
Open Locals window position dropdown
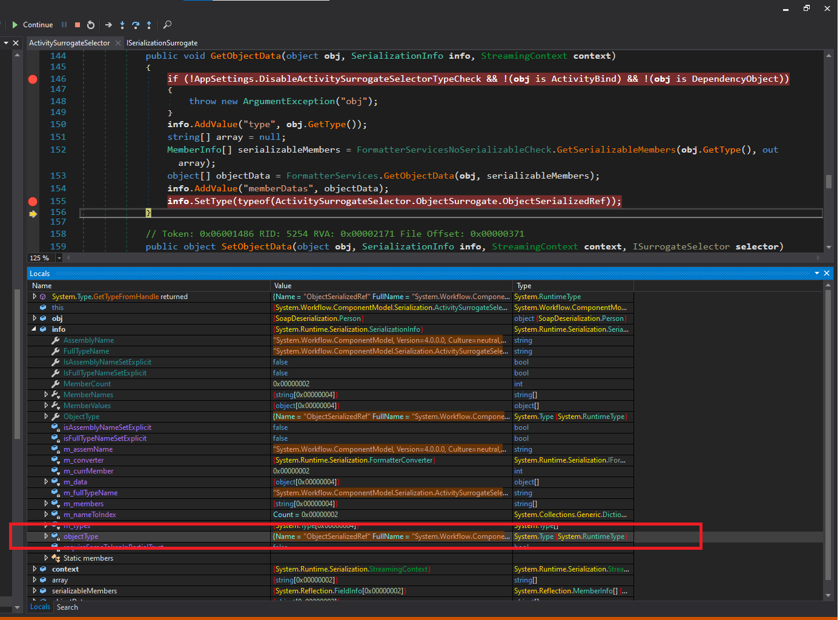(816, 274)
